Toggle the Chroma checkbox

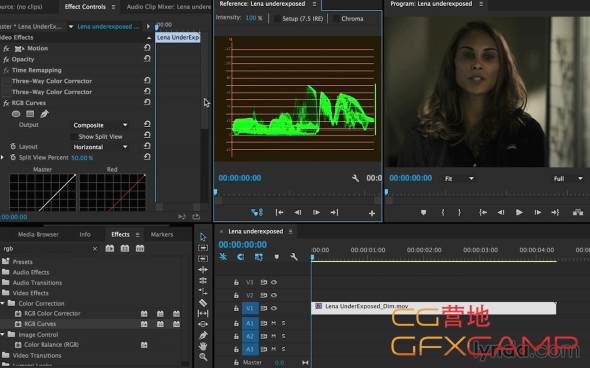coord(336,18)
